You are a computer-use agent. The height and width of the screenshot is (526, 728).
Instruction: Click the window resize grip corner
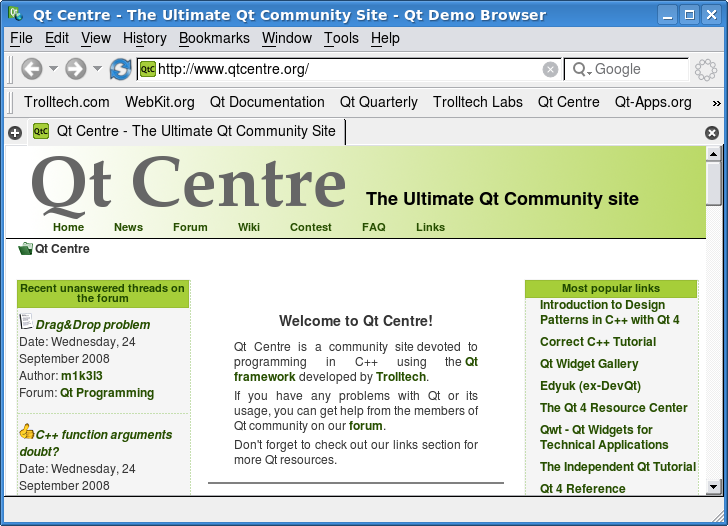[717, 515]
